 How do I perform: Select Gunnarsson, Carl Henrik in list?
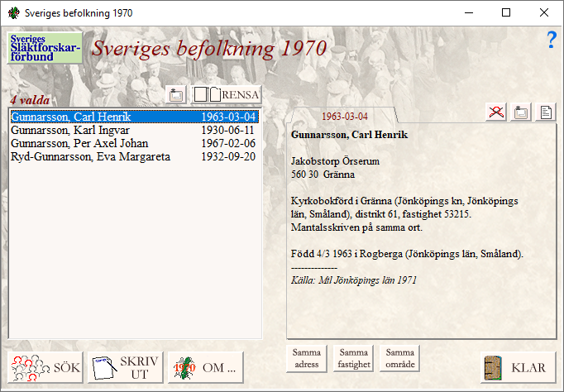point(135,117)
